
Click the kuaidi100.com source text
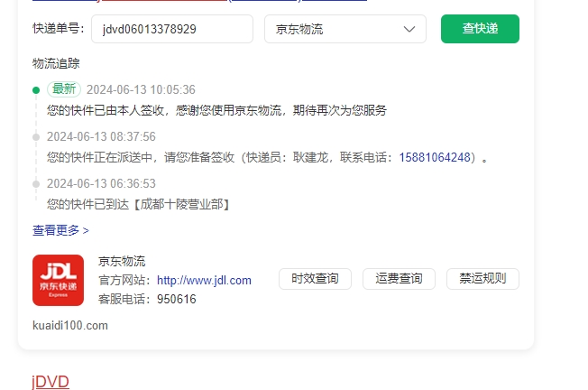click(70, 325)
